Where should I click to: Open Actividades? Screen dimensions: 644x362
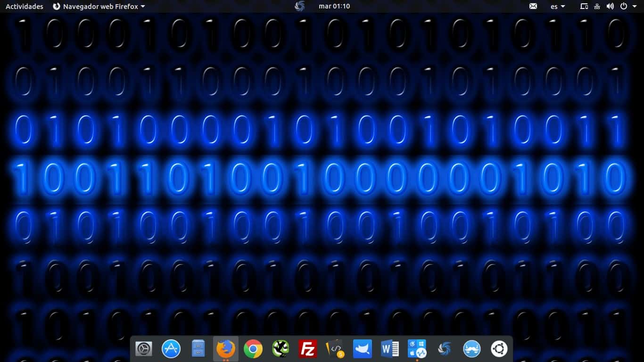pyautogui.click(x=24, y=6)
